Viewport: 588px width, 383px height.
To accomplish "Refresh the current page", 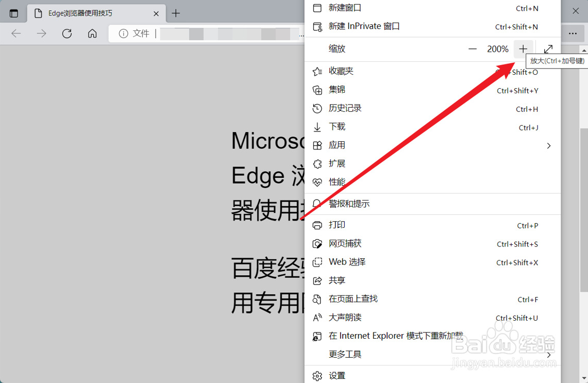I will tap(67, 34).
